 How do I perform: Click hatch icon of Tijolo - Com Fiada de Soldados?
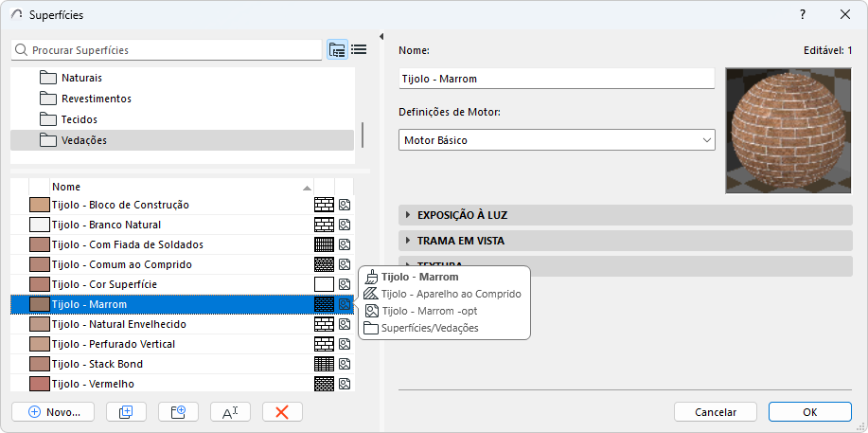[324, 245]
